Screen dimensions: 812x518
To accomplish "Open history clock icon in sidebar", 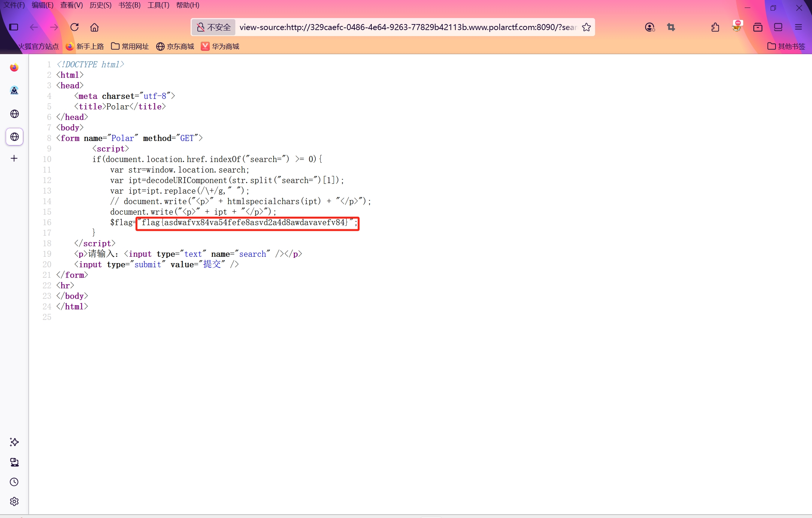I will pos(14,482).
